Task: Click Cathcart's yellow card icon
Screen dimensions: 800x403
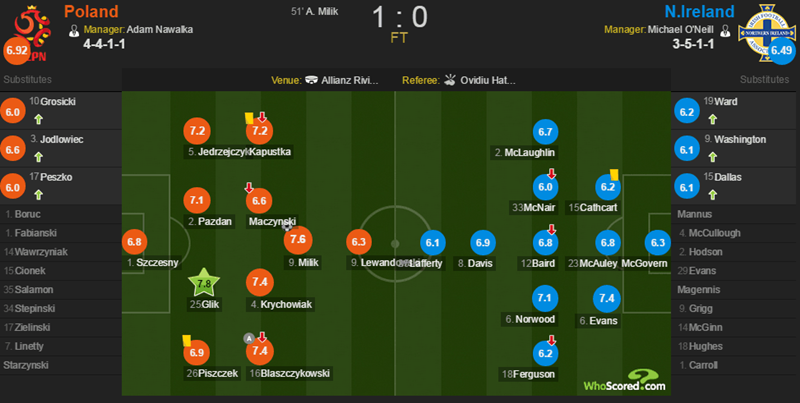Action: point(613,174)
